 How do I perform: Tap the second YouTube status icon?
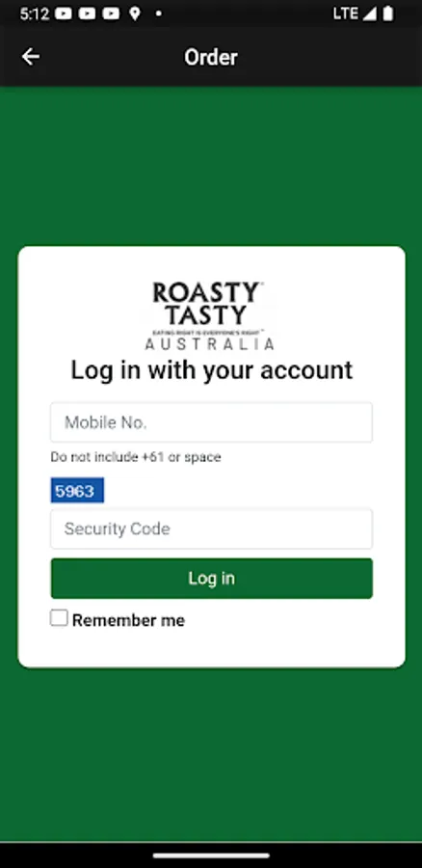pos(87,14)
